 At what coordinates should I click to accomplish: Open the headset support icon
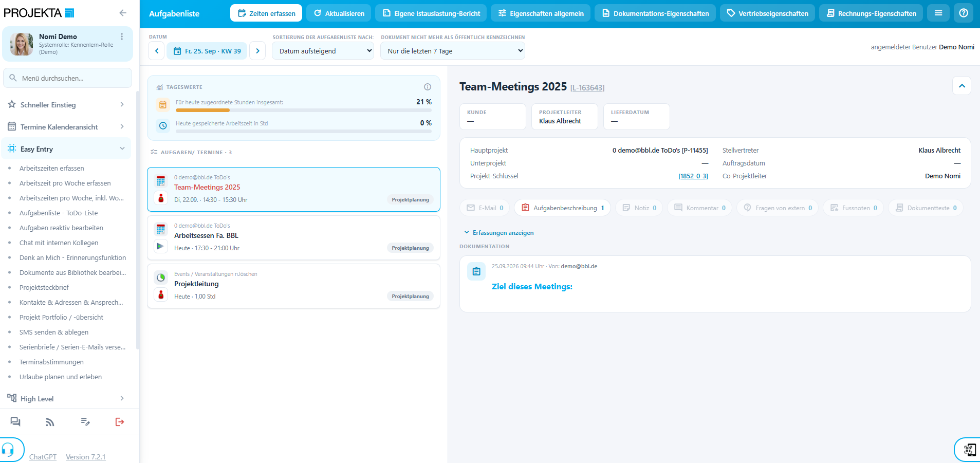(x=8, y=450)
